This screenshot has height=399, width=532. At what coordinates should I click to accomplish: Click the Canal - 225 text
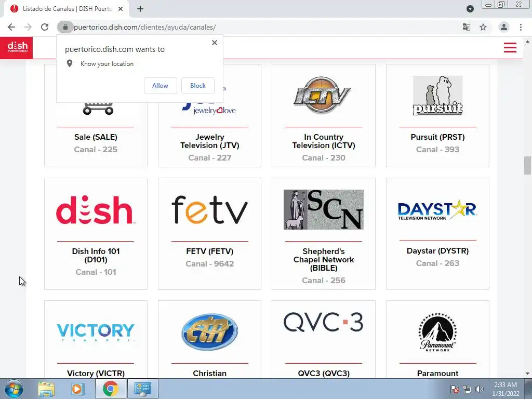click(96, 150)
